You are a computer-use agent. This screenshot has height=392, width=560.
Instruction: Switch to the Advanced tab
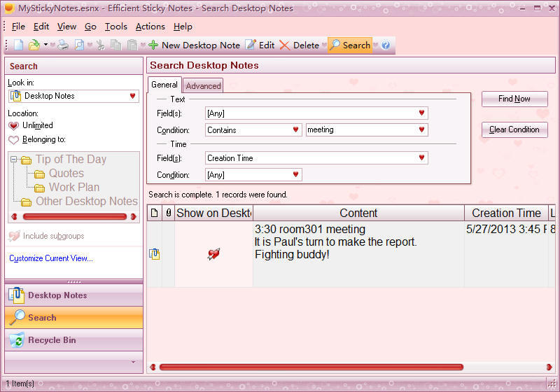pyautogui.click(x=203, y=85)
